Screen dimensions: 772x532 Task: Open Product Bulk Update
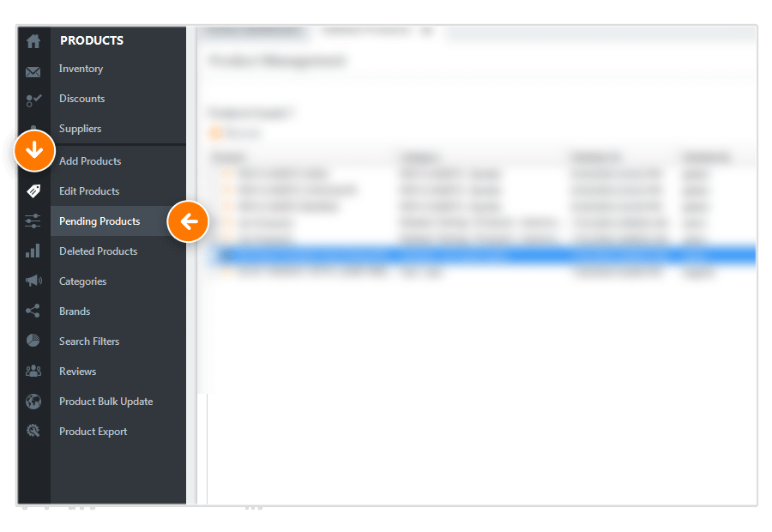pos(106,402)
